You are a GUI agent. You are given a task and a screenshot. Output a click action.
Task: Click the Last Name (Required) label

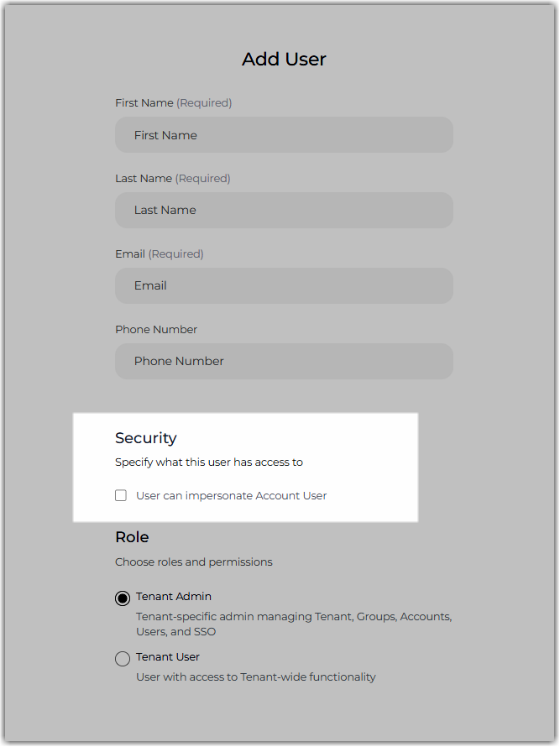[x=172, y=178]
